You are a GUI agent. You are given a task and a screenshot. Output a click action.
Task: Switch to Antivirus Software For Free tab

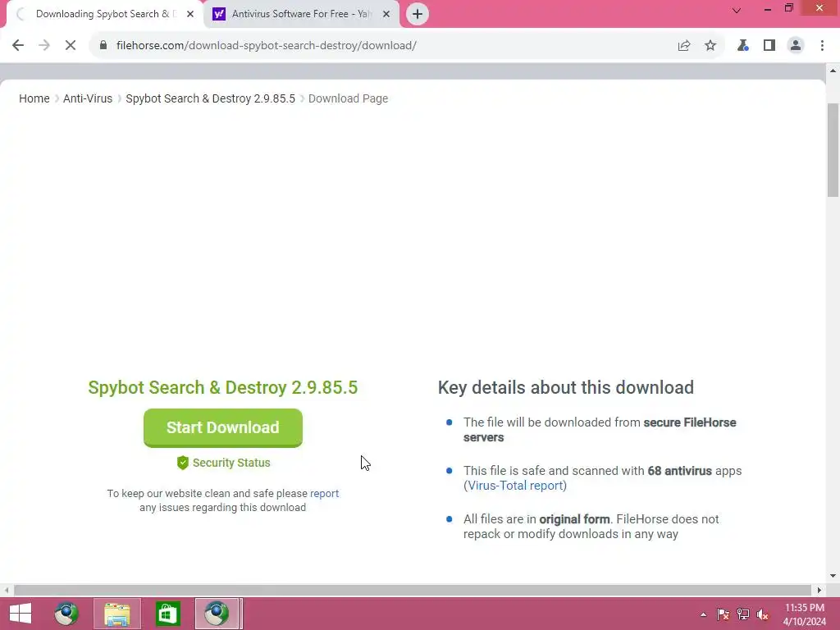[x=302, y=14]
